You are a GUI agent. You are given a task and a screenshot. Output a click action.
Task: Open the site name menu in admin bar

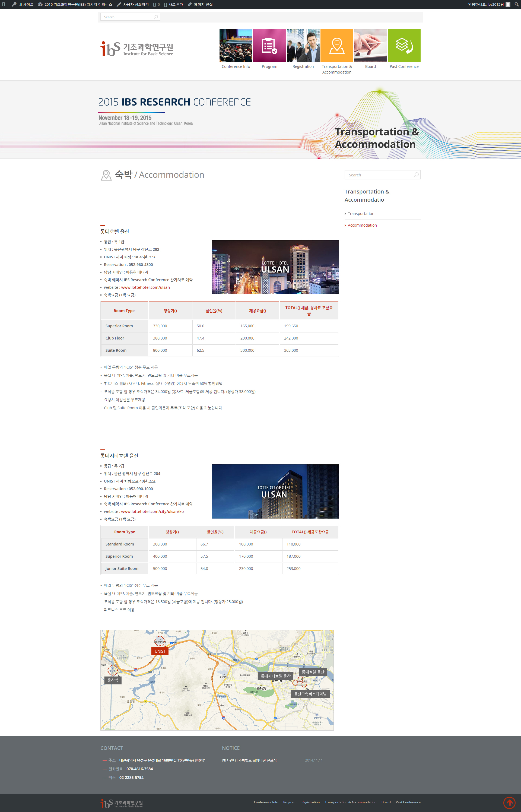pyautogui.click(x=75, y=4)
